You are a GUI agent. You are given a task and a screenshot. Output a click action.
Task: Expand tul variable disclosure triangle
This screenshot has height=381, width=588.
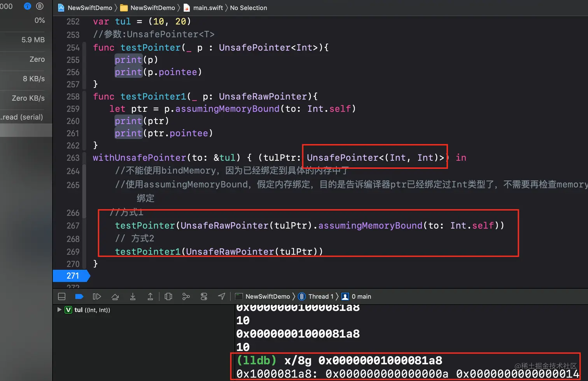[x=59, y=310]
